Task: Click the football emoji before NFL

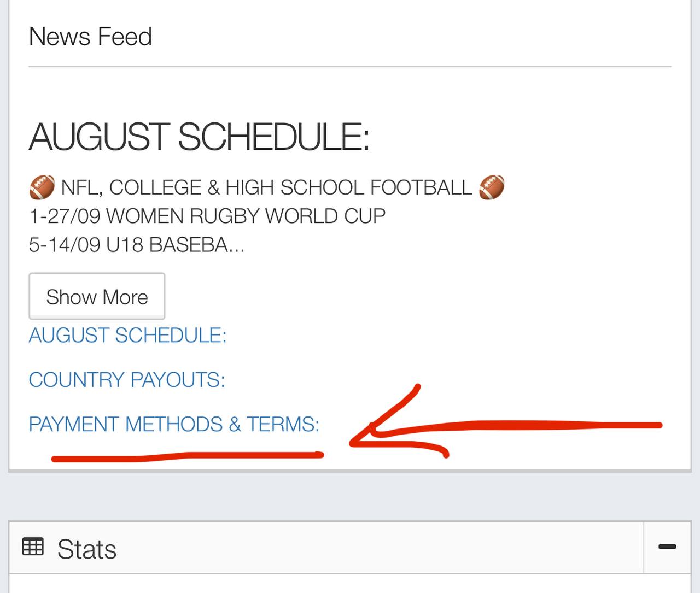Action: pyautogui.click(x=42, y=187)
